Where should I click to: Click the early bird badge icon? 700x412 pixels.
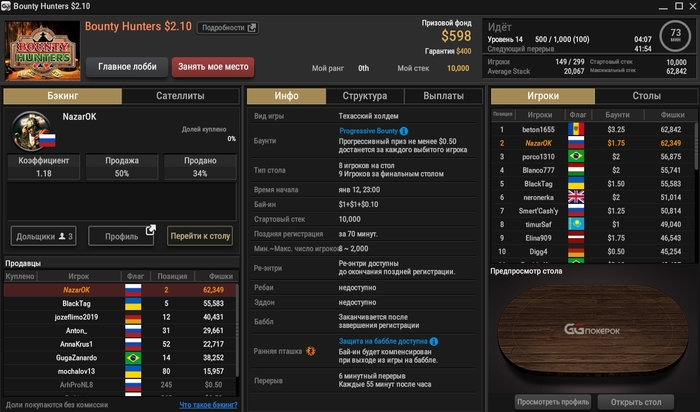311,351
